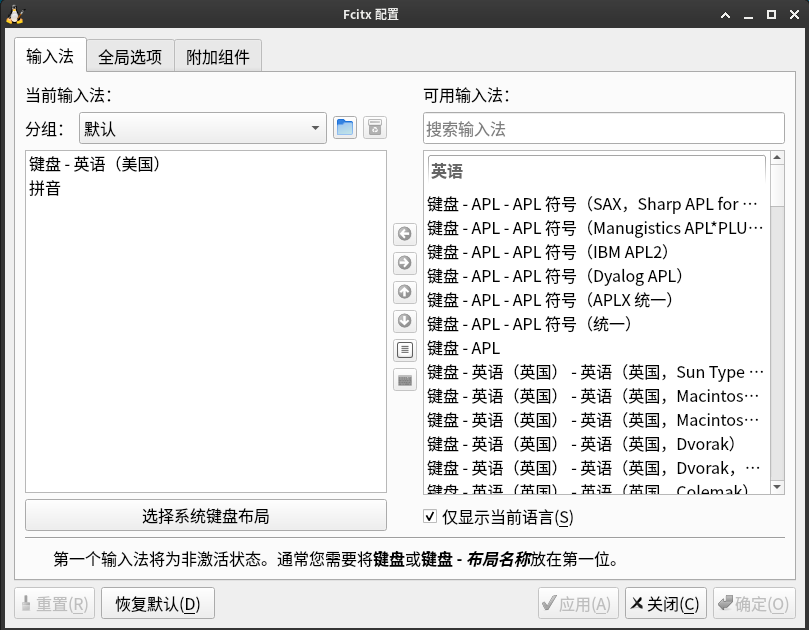Switch to the 输入法 tab
The height and width of the screenshot is (630, 809).
(50, 56)
